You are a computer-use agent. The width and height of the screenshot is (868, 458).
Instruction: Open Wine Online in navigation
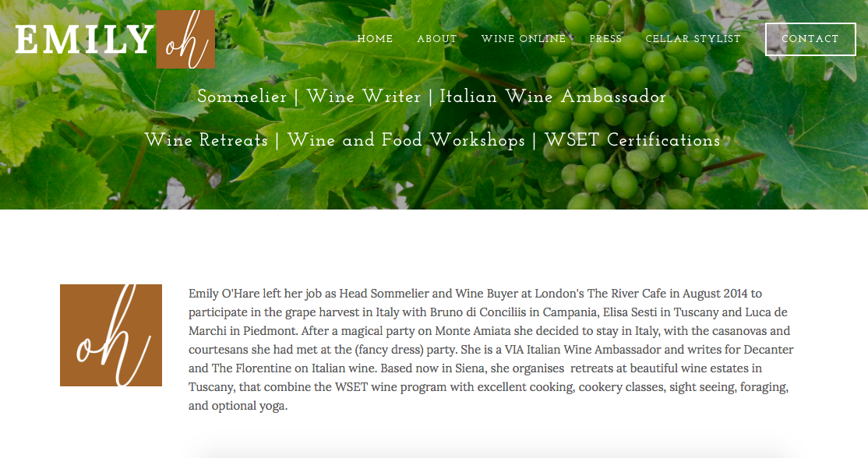point(523,39)
